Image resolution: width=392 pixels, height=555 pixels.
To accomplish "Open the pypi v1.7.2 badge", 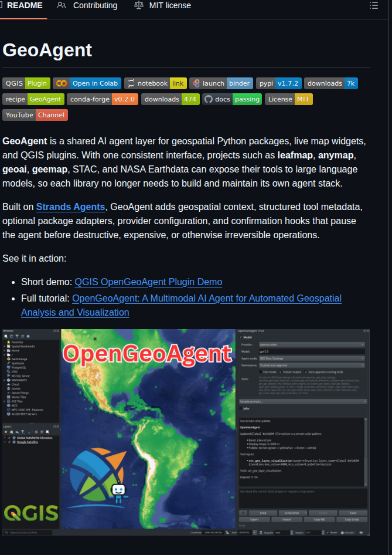I will (278, 83).
